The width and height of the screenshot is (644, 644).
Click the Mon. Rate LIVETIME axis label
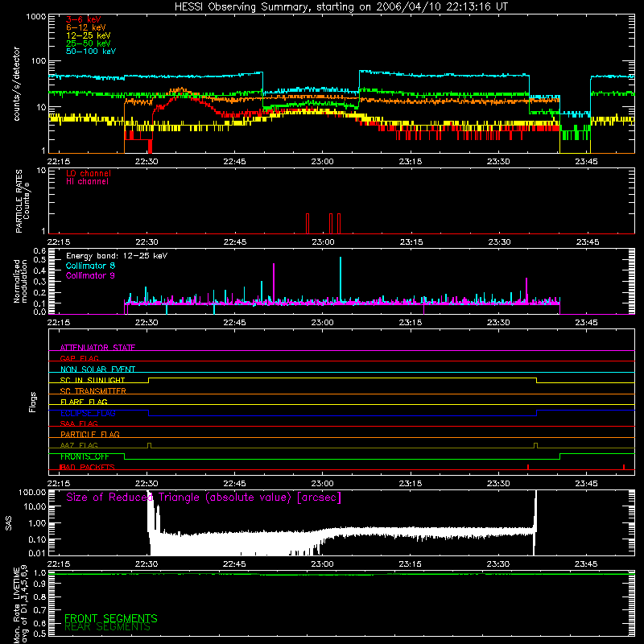pyautogui.click(x=21, y=605)
